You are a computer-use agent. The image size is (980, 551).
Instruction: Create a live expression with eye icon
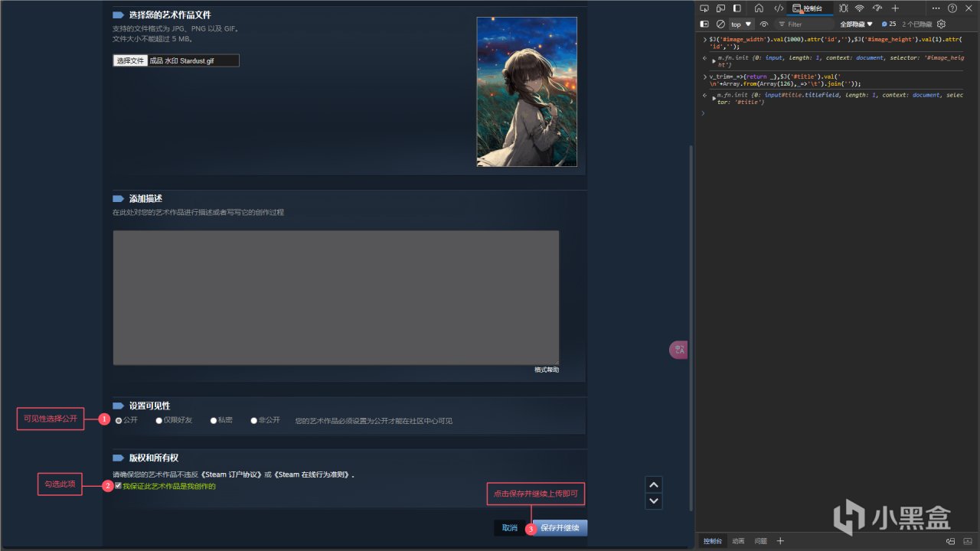[x=764, y=24]
